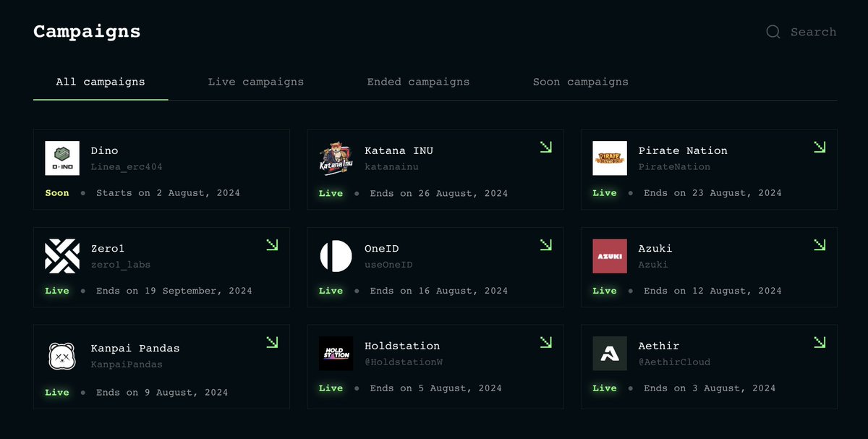Click the arrow icon on Holdstation card
868x439 pixels.
click(x=546, y=342)
